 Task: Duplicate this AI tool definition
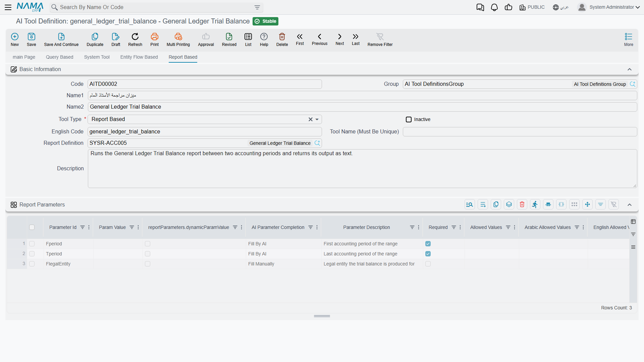point(95,40)
